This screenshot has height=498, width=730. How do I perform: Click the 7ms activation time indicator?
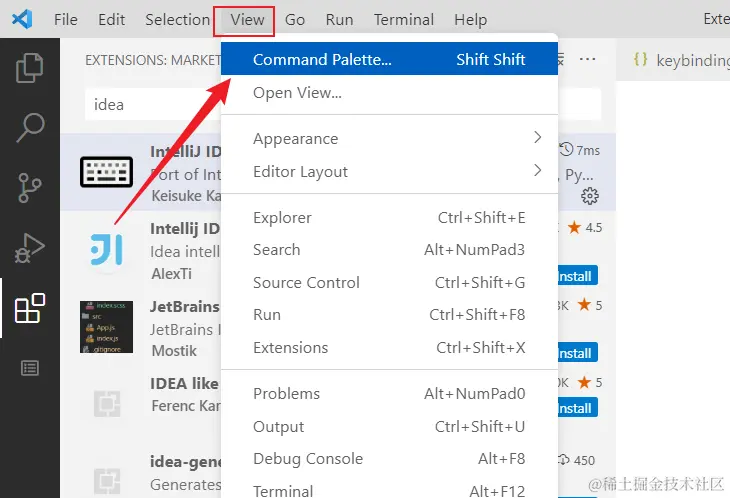[580, 150]
